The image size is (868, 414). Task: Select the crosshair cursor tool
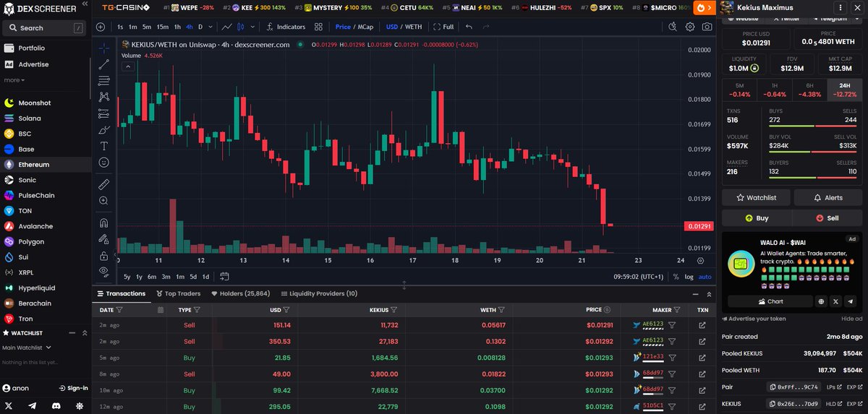pos(103,48)
